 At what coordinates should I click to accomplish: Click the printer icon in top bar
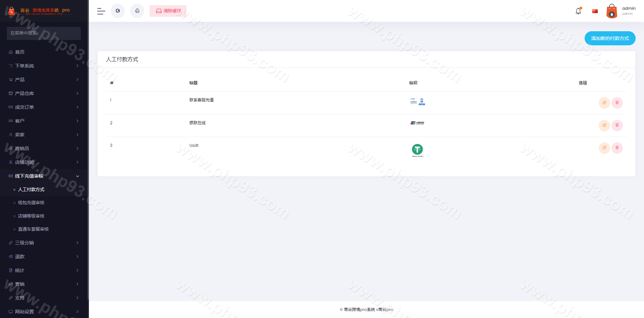click(137, 11)
